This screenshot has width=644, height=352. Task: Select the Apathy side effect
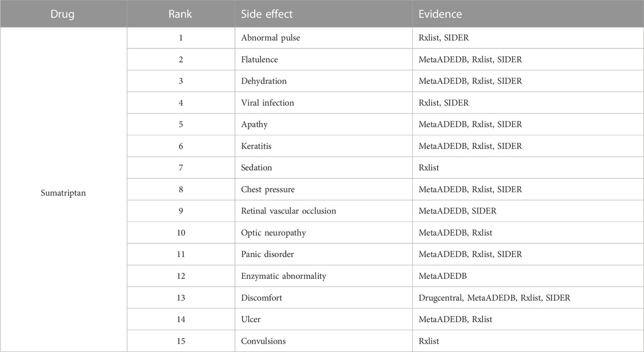click(254, 124)
